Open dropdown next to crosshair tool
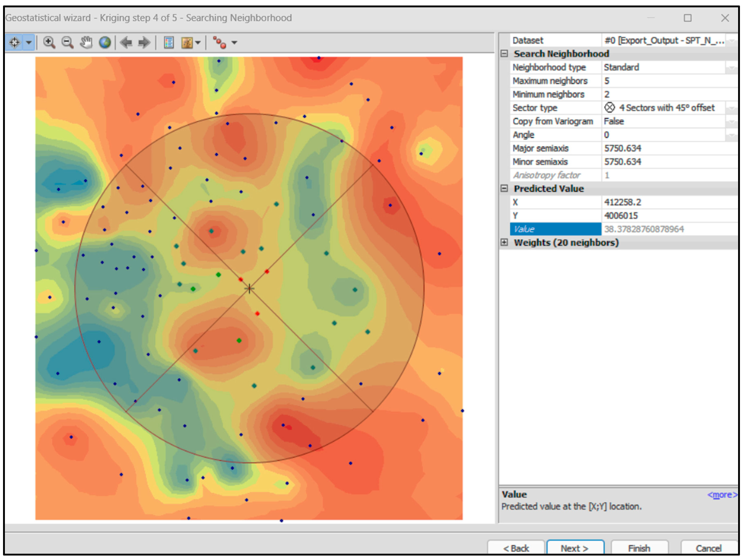Viewport: 744px width, 560px height. (29, 43)
